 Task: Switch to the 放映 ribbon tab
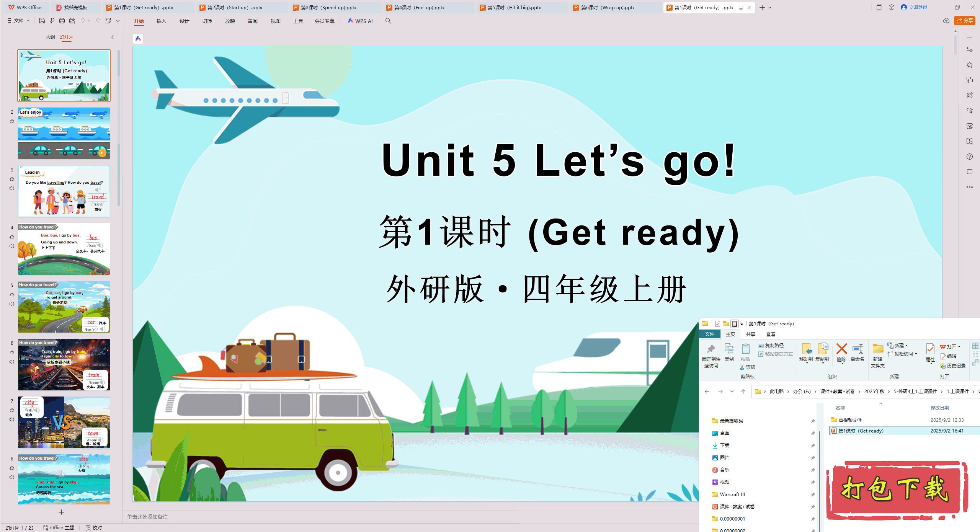230,21
